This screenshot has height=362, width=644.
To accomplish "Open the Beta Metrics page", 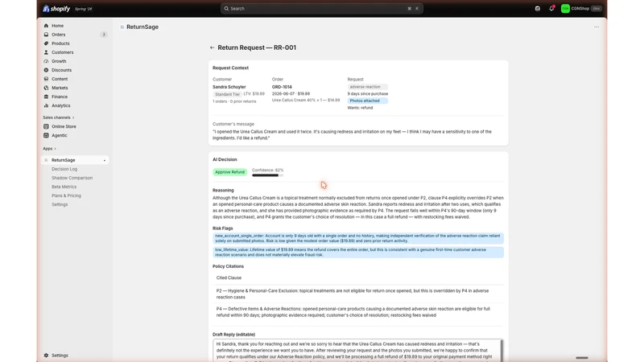I will 64,187.
